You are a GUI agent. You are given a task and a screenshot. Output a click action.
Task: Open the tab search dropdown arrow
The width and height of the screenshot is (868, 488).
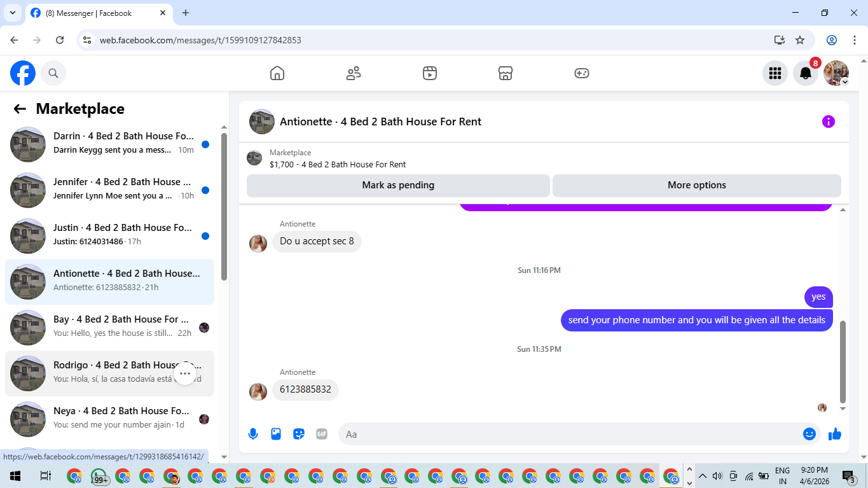tap(12, 13)
